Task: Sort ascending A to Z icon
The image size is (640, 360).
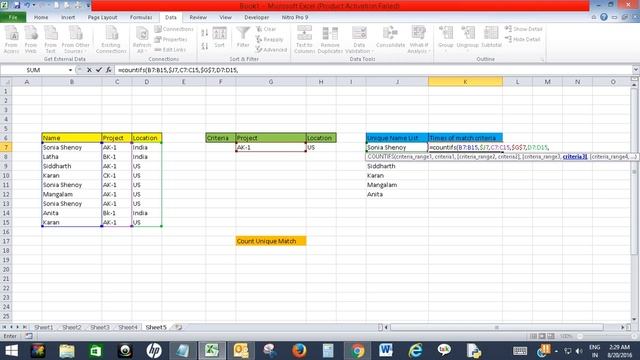Action: point(204,33)
